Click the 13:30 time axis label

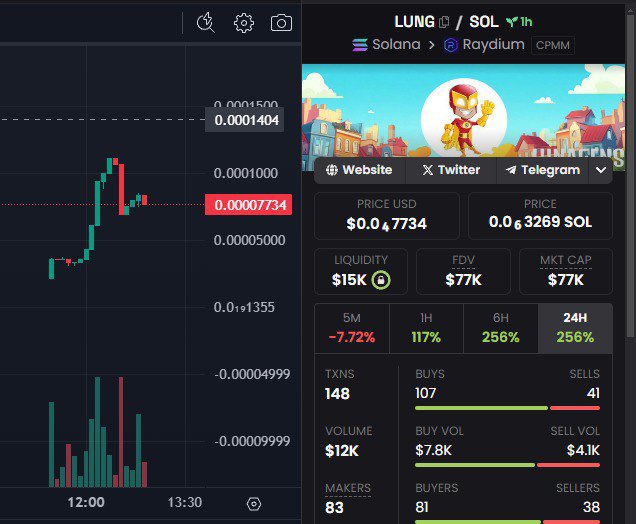(185, 503)
